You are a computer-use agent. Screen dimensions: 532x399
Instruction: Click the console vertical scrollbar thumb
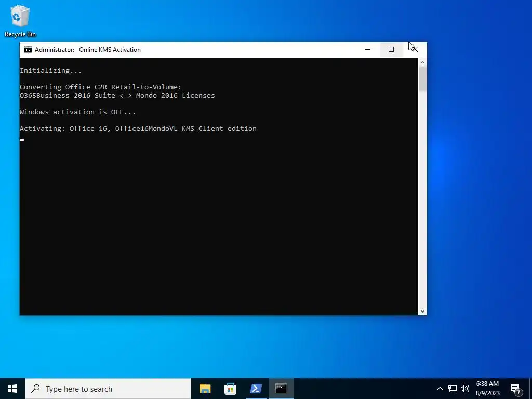coord(422,79)
